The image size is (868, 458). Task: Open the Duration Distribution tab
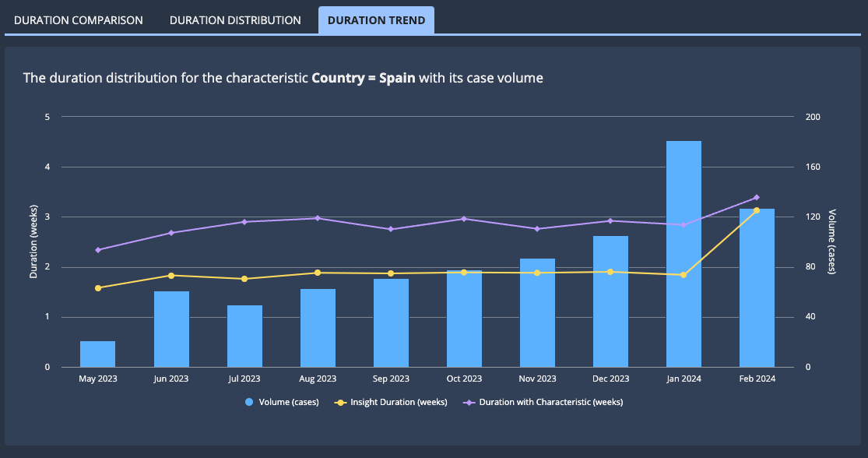(235, 20)
